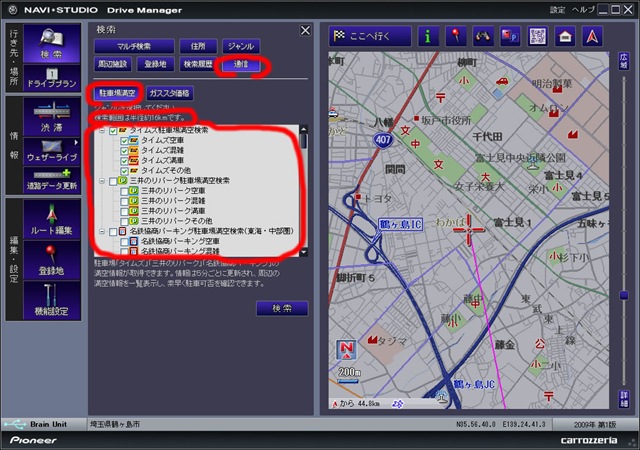This screenshot has height=450, width=640.
Task: Click the ここへ行く destination button
Action: click(365, 38)
